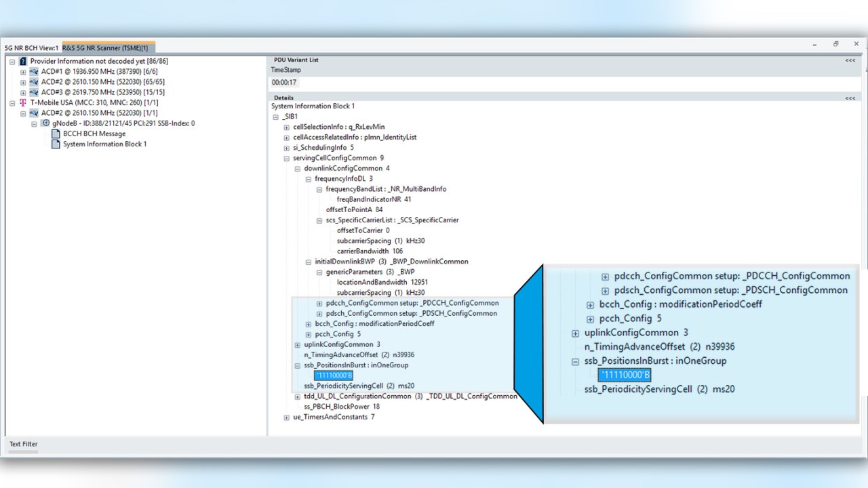This screenshot has height=488, width=868.
Task: Collapse the Details panel with <<<
Action: tap(850, 98)
